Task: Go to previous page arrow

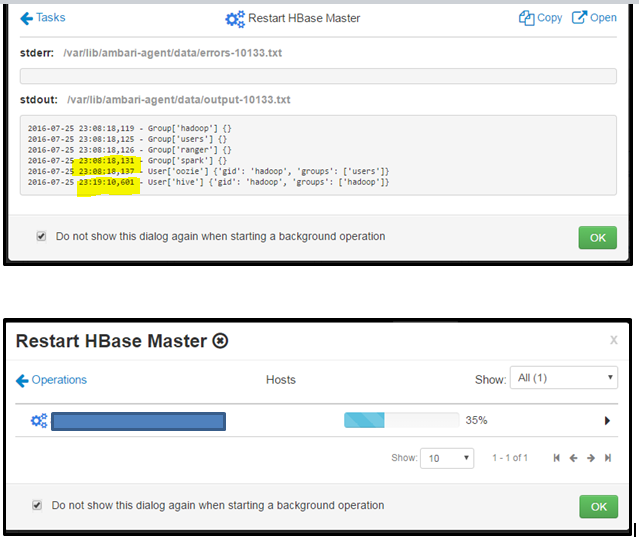Action: (573, 458)
